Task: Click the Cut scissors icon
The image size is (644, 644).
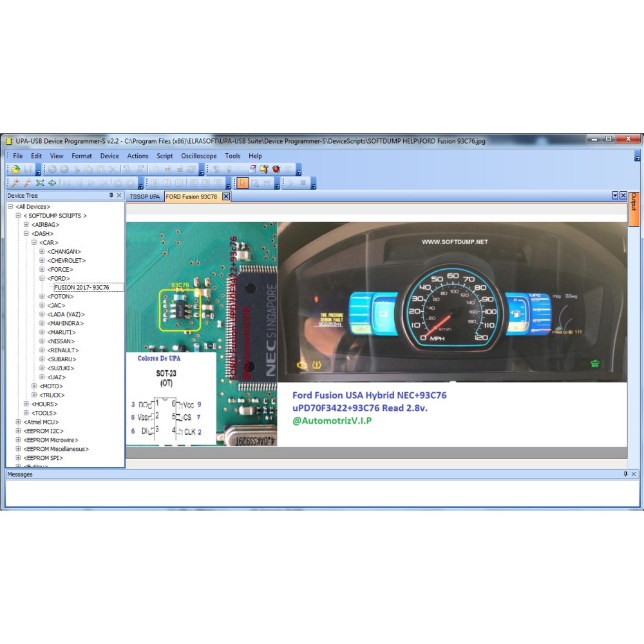Action: [77, 169]
